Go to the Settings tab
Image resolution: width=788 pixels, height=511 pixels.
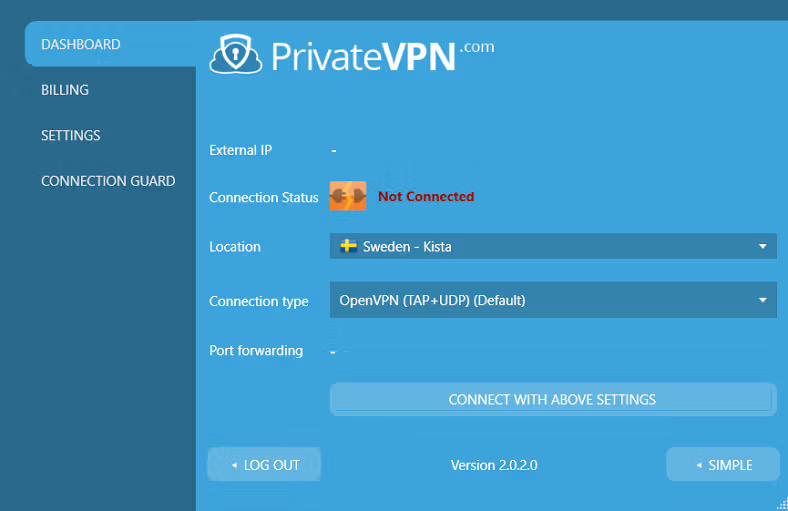click(71, 135)
